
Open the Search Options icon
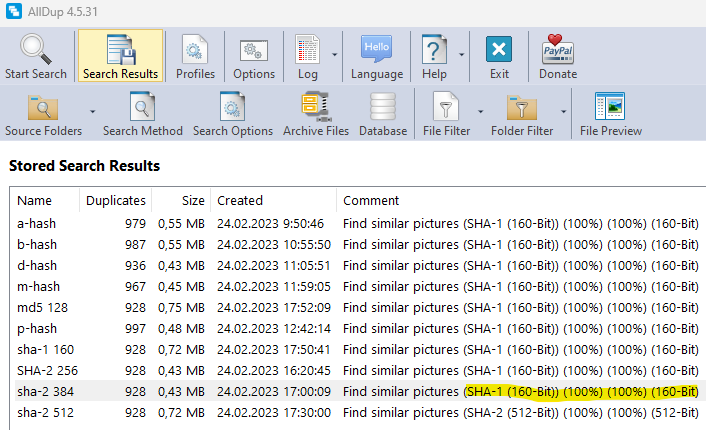[x=233, y=107]
